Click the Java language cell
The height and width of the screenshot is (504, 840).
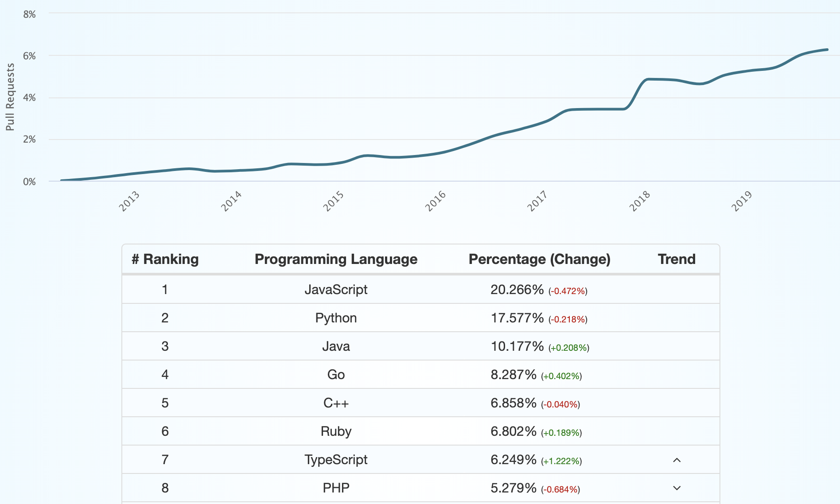(x=336, y=346)
